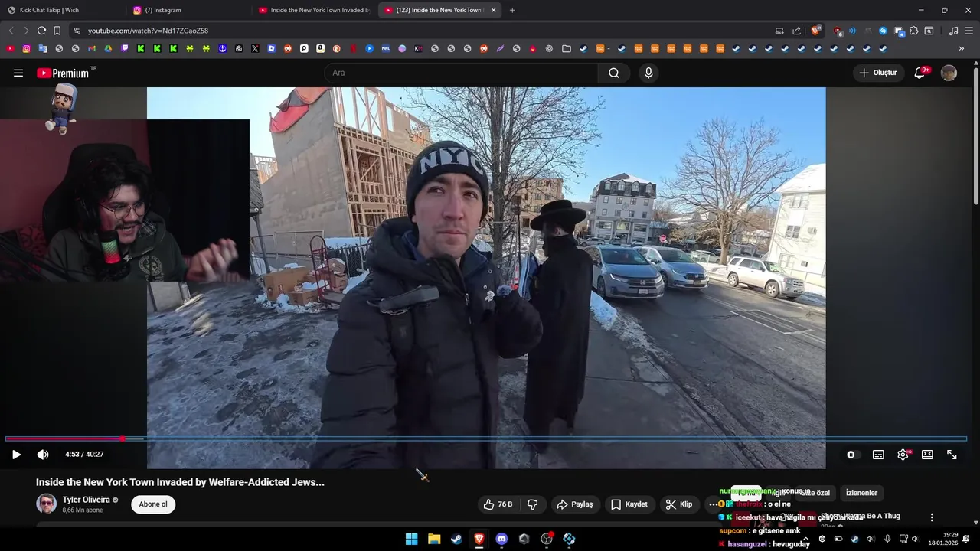980x551 pixels.
Task: Subscribe with the Abone ol button
Action: (x=153, y=504)
